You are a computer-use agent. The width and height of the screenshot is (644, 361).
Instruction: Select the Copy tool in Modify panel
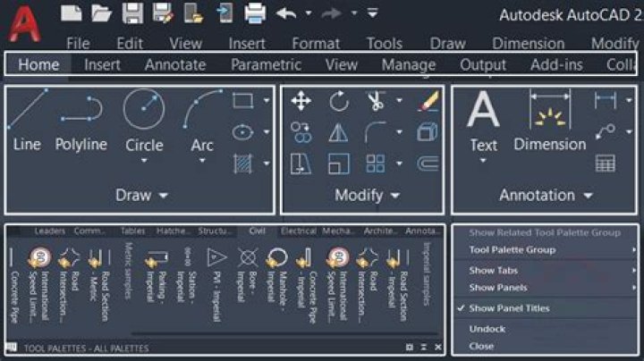click(x=301, y=132)
